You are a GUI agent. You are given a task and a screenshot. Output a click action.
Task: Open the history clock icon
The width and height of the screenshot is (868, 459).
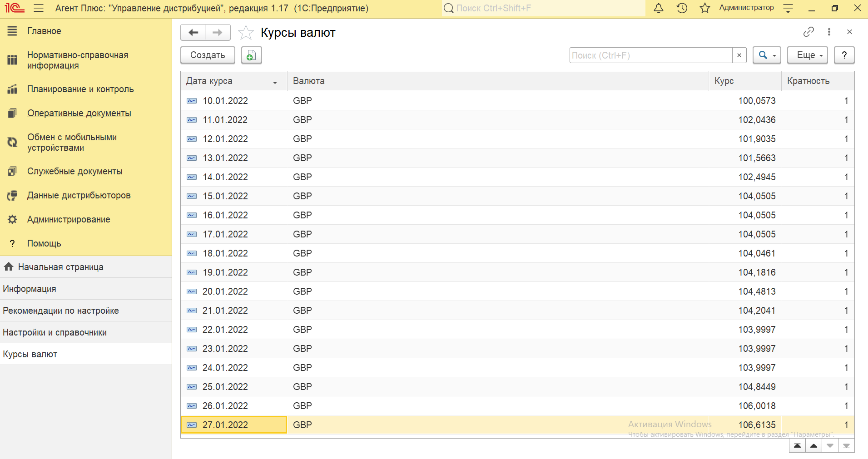tap(682, 8)
